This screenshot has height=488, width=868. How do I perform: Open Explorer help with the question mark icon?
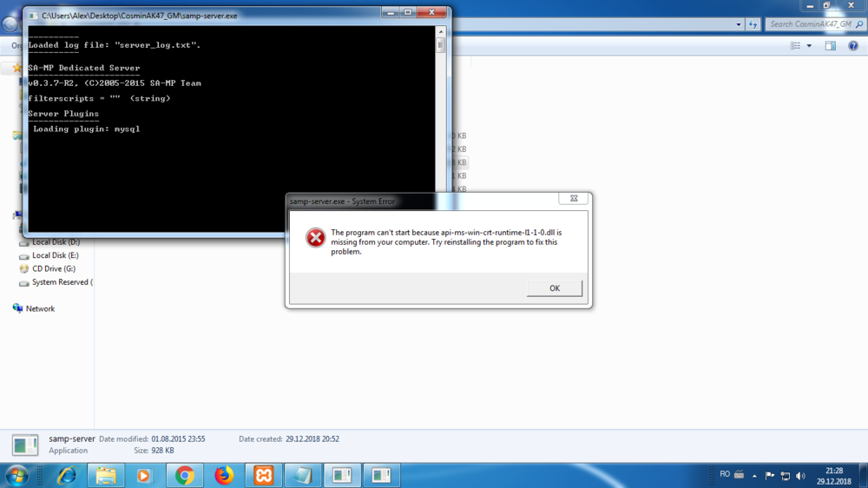pyautogui.click(x=853, y=46)
